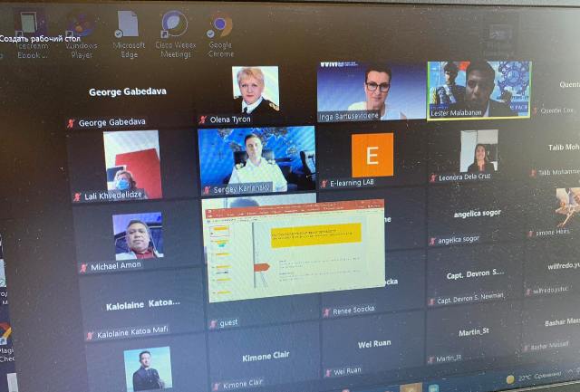Click the orange E avatar of E-learning LAB
The image size is (580, 392).
[372, 155]
